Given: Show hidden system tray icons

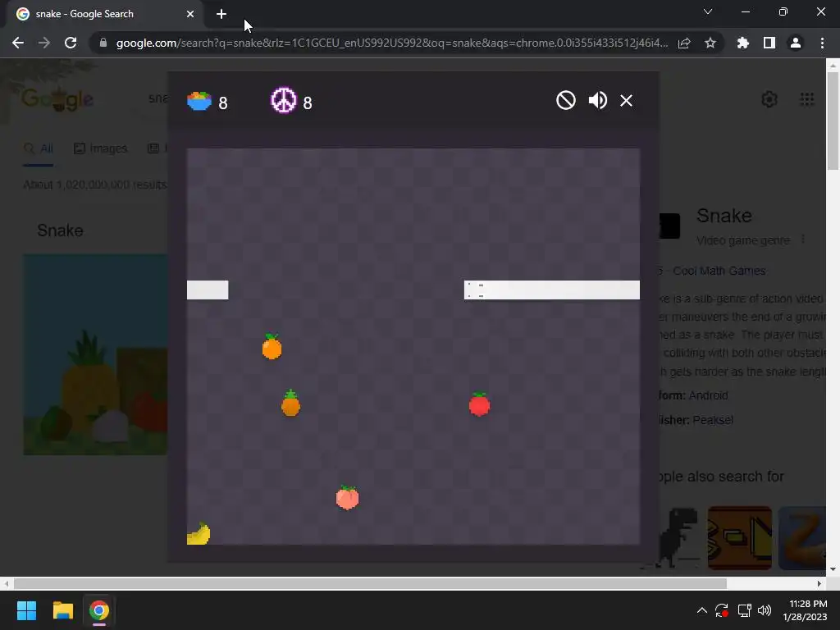Looking at the screenshot, I should point(702,610).
